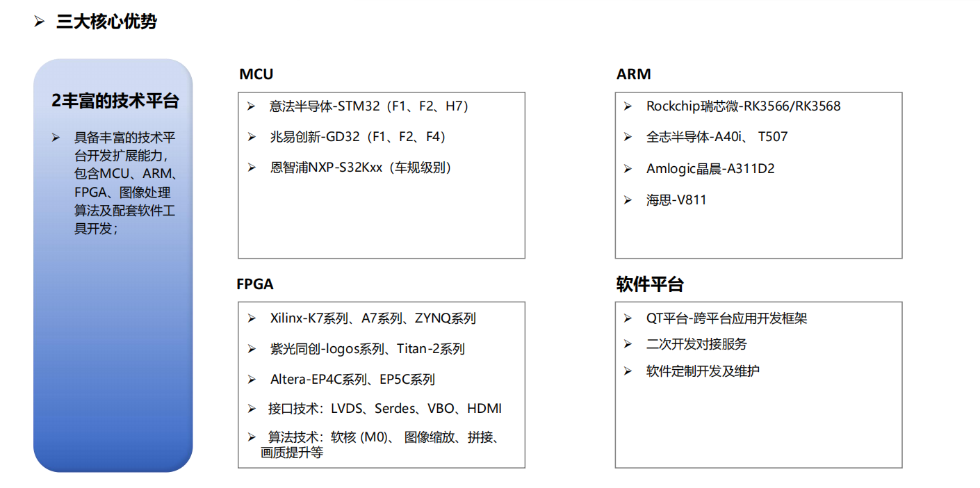This screenshot has height=488, width=980.
Task: Click the ARM section heading
Action: (633, 74)
